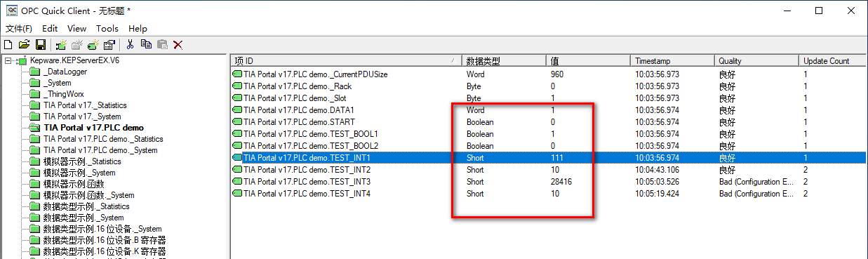Open the Tools menu
The width and height of the screenshot is (868, 259).
[x=107, y=29]
